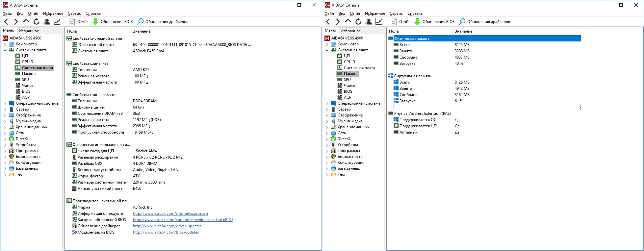This screenshot has height=251, width=644.
Task: Select BIOS in right window tree
Action: [x=348, y=91]
